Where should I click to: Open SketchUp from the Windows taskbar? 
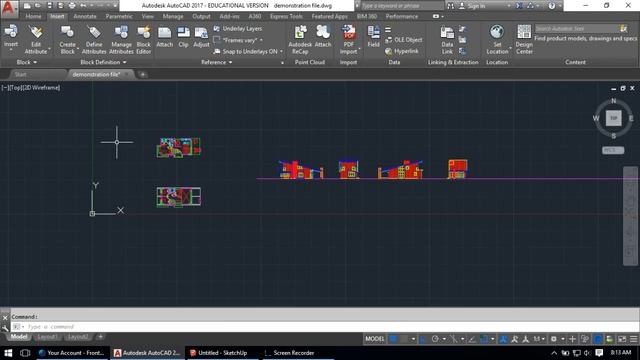[x=222, y=353]
